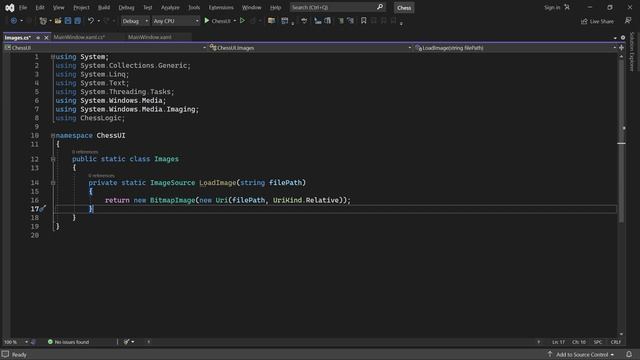The height and width of the screenshot is (360, 640).
Task: Click the start without debugging outline play icon
Action: point(242,20)
